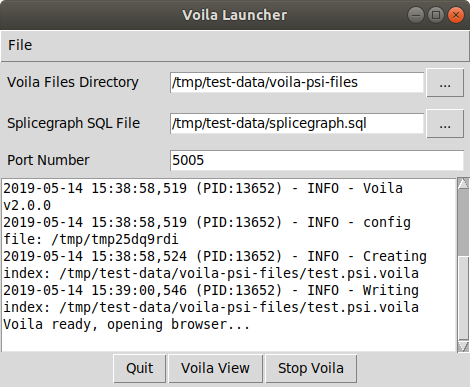Click the log scrollbar down arrow
470x387 pixels.
click(463, 346)
